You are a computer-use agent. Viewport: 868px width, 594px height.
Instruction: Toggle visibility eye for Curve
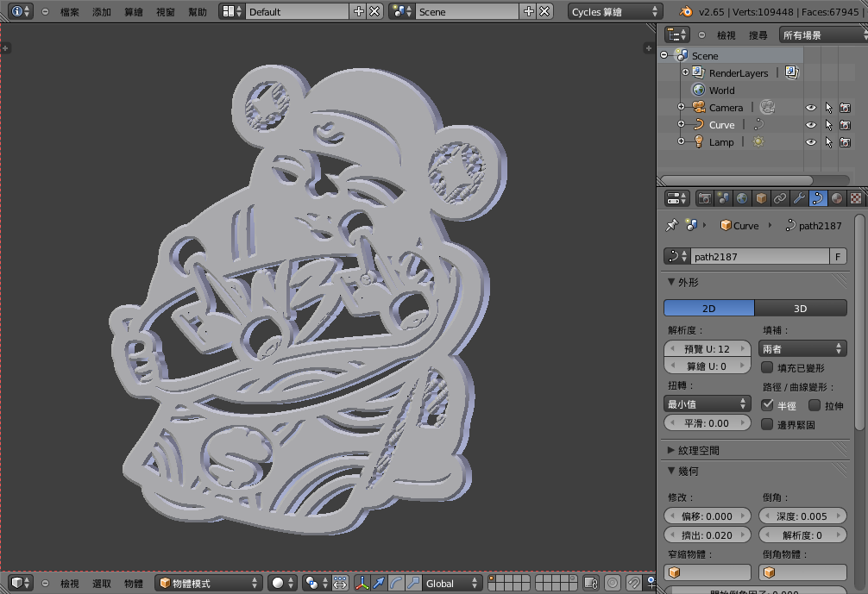tap(811, 125)
